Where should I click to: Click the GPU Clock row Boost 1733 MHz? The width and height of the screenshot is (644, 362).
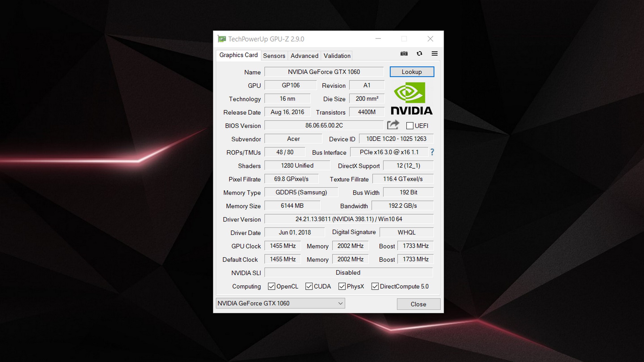416,246
